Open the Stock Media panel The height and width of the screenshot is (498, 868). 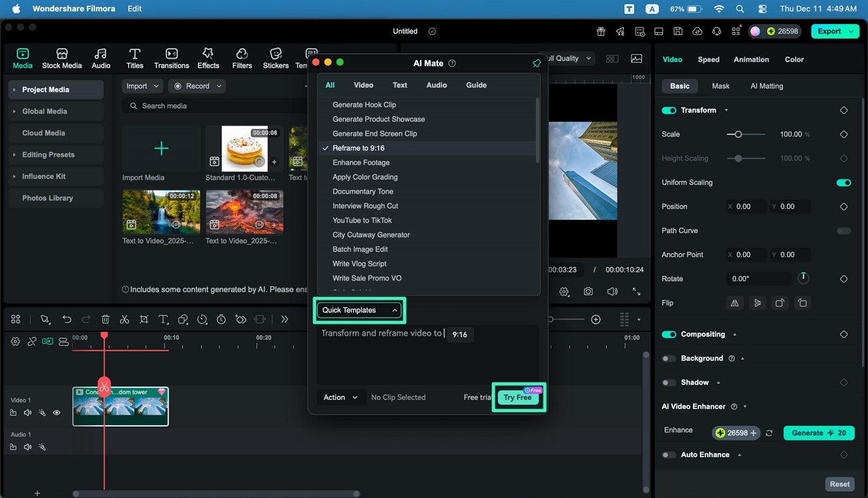click(x=61, y=59)
